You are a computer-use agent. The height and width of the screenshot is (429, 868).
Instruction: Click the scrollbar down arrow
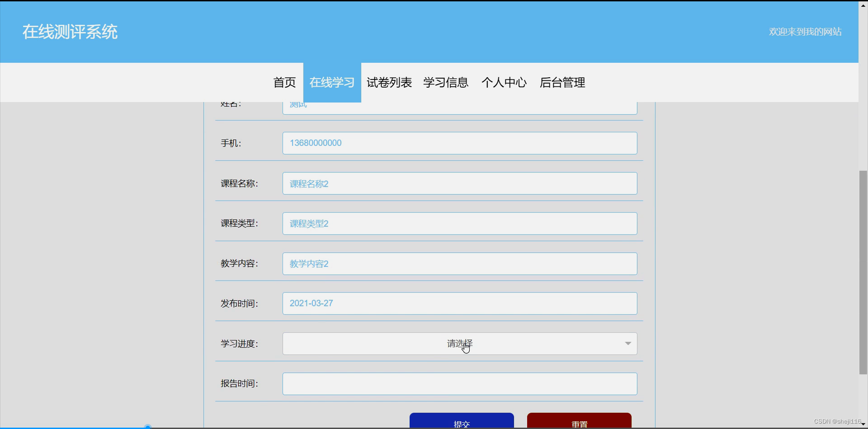point(863,424)
